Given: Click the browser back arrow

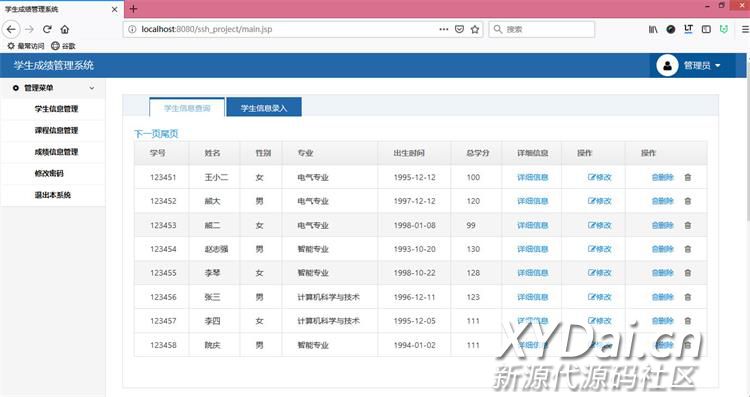Looking at the screenshot, I should click(x=11, y=29).
